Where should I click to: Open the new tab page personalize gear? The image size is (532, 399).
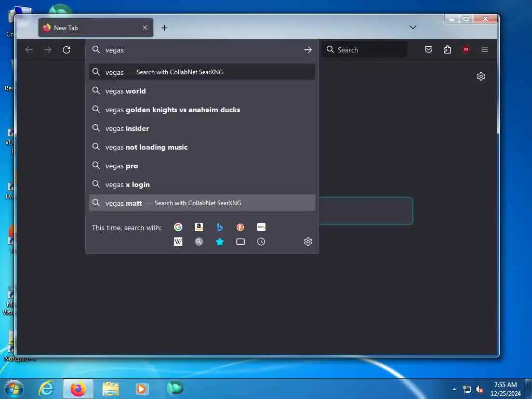(481, 76)
